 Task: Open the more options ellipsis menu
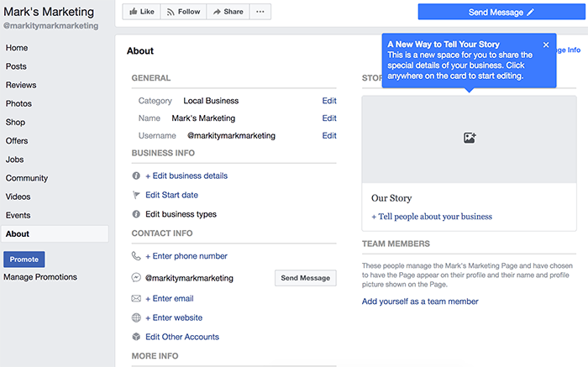[x=260, y=12]
